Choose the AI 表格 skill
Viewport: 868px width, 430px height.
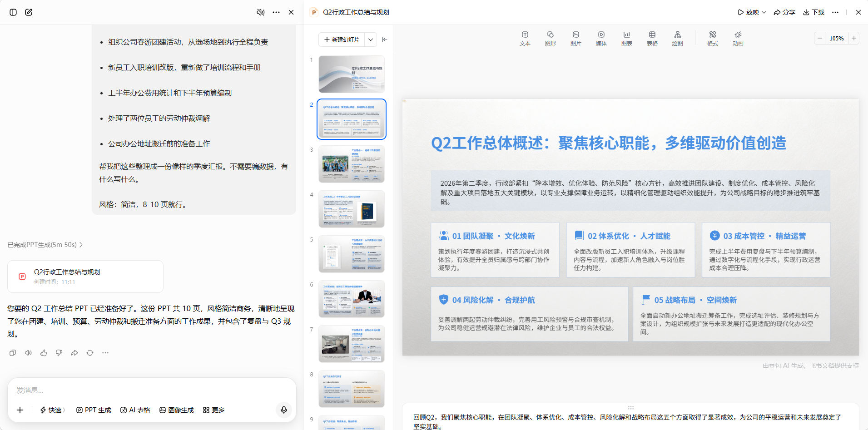(x=135, y=410)
